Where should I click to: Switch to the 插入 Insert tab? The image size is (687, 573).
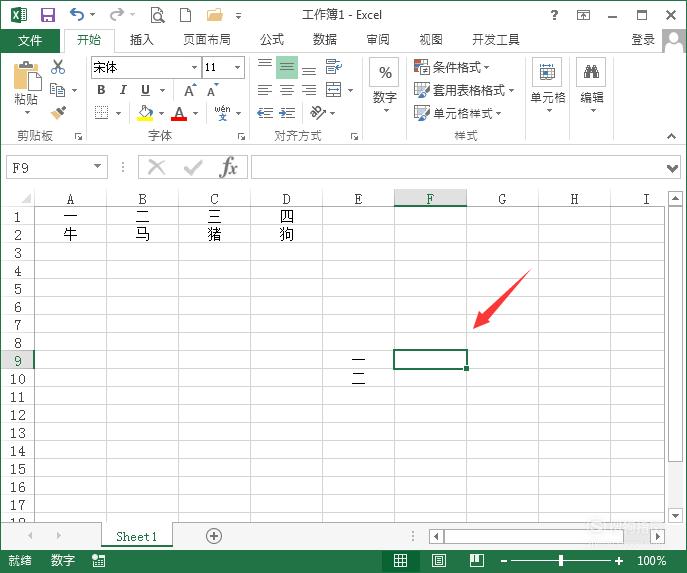[x=142, y=40]
